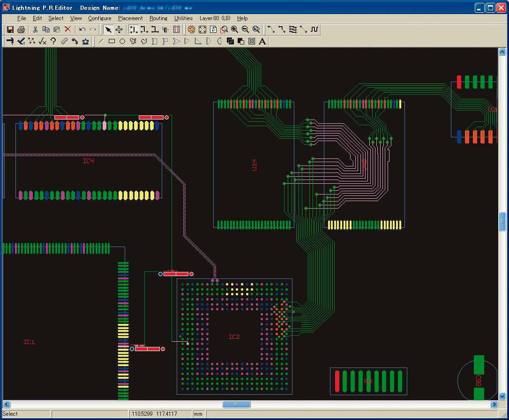
Task: Click the fit-to-window view icon
Action: (202, 30)
